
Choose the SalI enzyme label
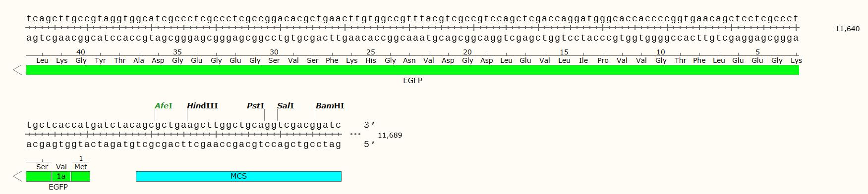pyautogui.click(x=286, y=105)
